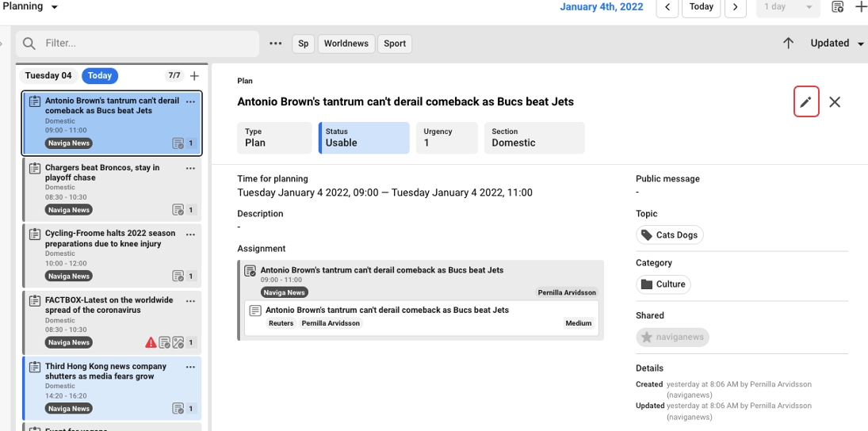Toggle the Sp filter chip

(x=303, y=44)
